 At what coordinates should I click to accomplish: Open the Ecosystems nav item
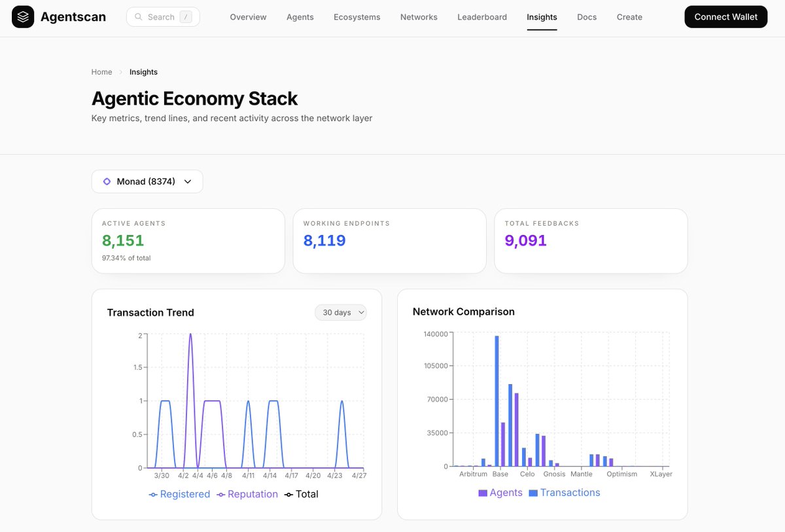point(357,17)
